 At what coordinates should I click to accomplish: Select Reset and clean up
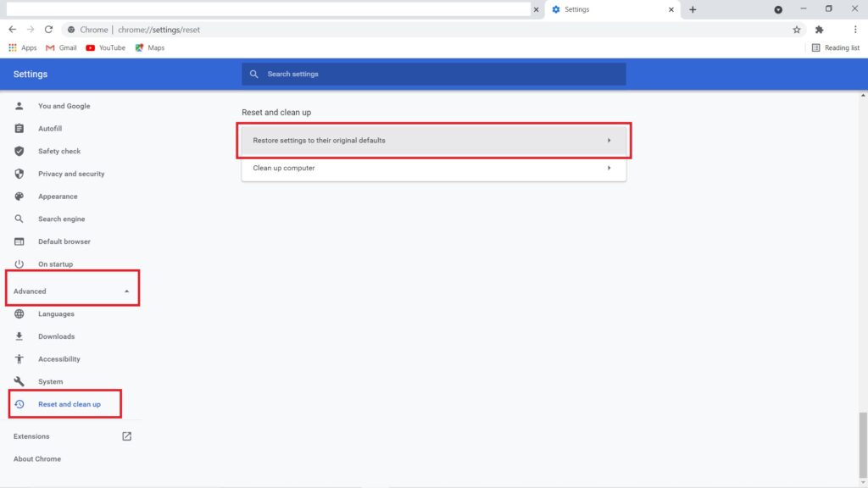click(x=70, y=404)
